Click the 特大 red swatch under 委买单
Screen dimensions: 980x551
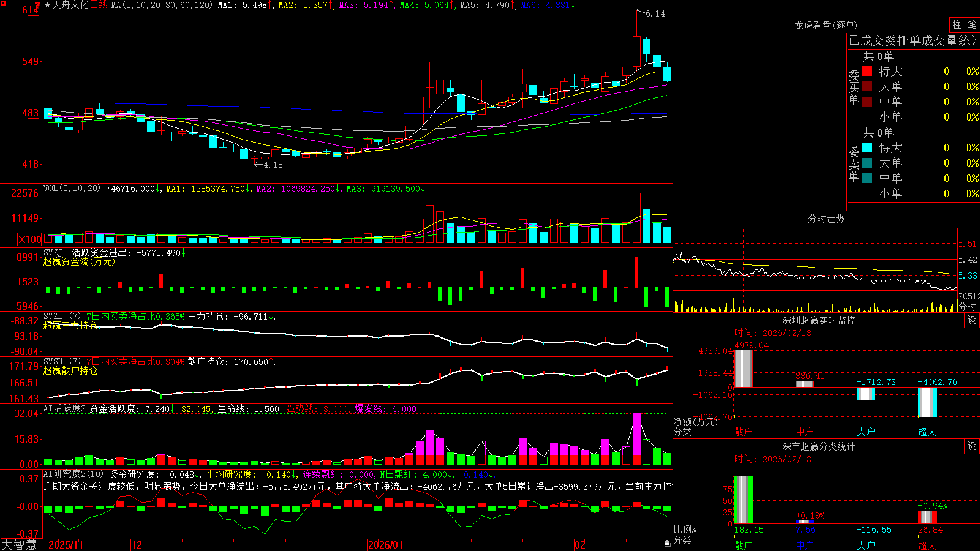pos(867,71)
